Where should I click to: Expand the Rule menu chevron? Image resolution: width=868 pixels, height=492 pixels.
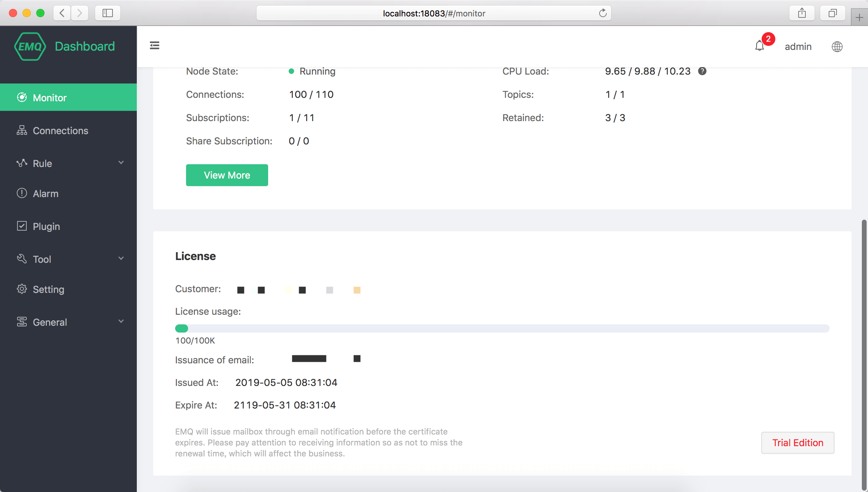pyautogui.click(x=121, y=163)
